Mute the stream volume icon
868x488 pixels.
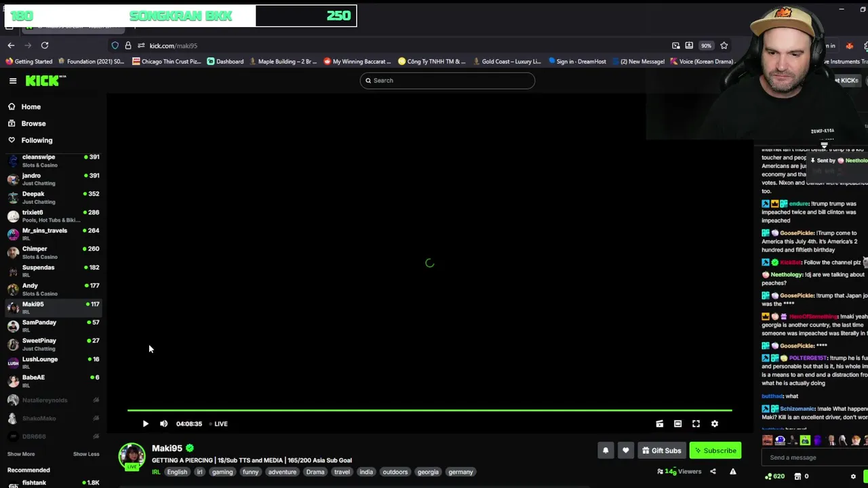[163, 424]
